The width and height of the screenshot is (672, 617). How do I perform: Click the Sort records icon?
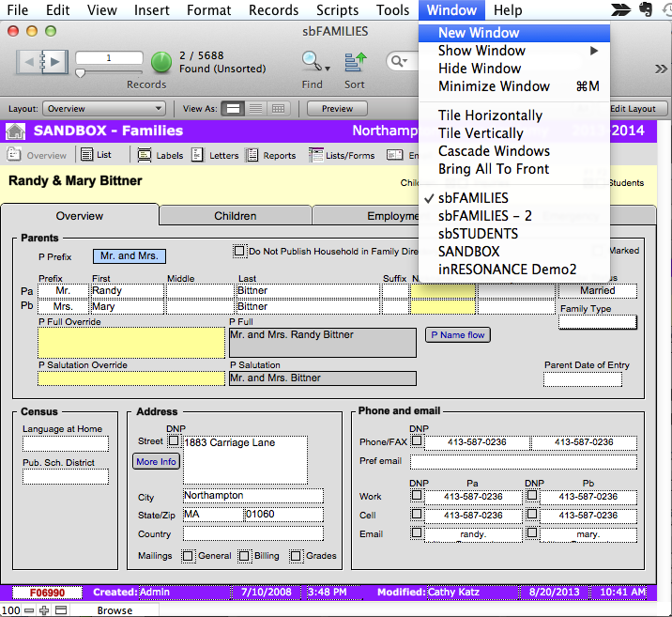click(355, 63)
